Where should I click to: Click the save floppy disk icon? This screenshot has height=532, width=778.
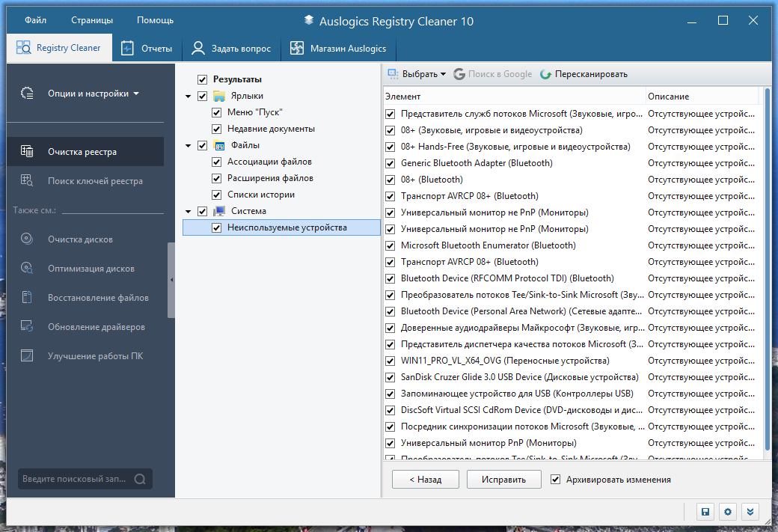point(705,512)
